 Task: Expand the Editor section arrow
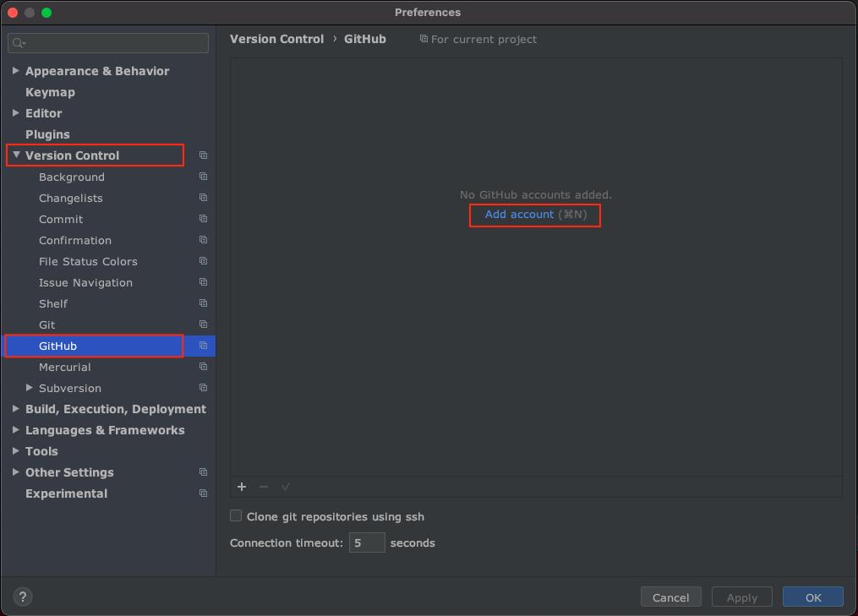(x=16, y=112)
